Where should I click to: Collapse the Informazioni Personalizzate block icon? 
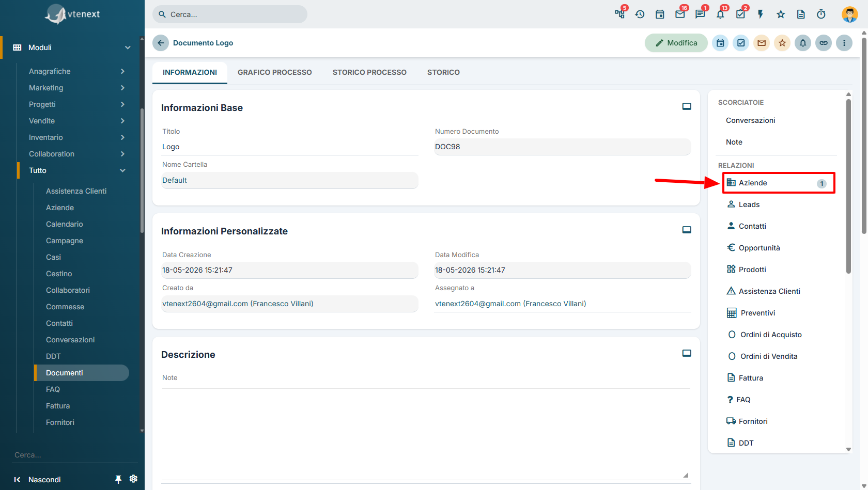coord(687,230)
